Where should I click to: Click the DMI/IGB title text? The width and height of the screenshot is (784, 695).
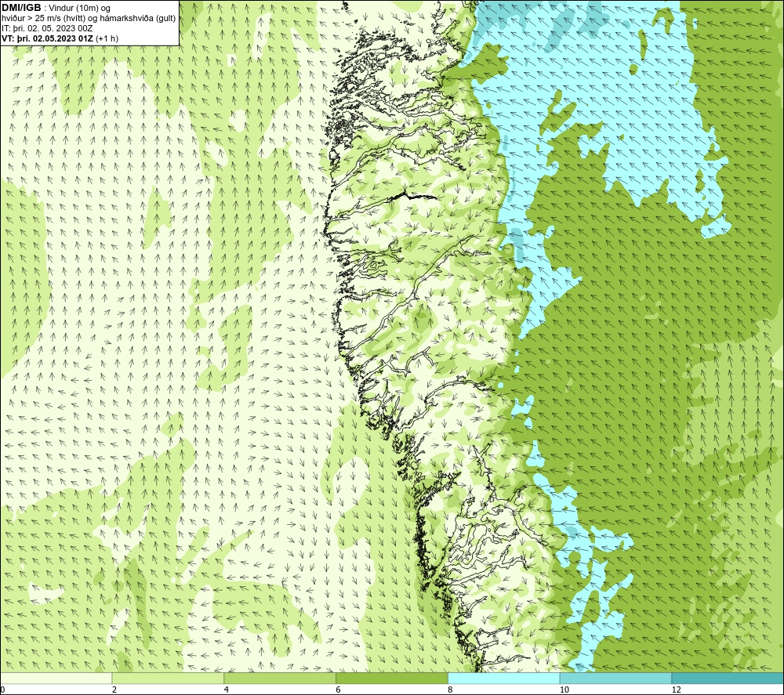(21, 8)
